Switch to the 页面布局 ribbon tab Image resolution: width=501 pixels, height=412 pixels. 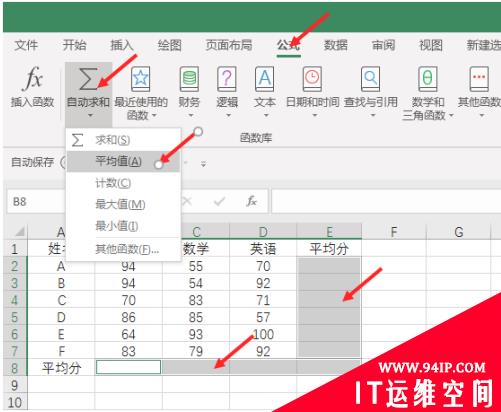pyautogui.click(x=229, y=45)
